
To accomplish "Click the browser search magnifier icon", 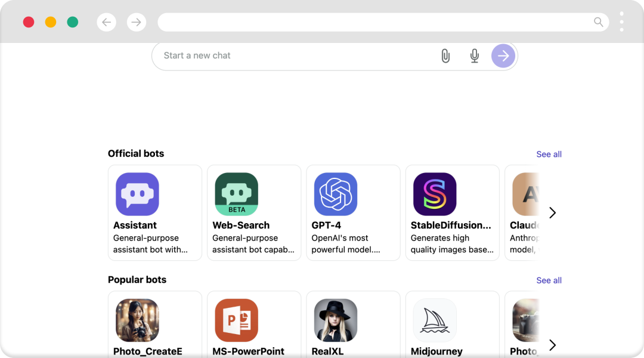I will (x=599, y=22).
